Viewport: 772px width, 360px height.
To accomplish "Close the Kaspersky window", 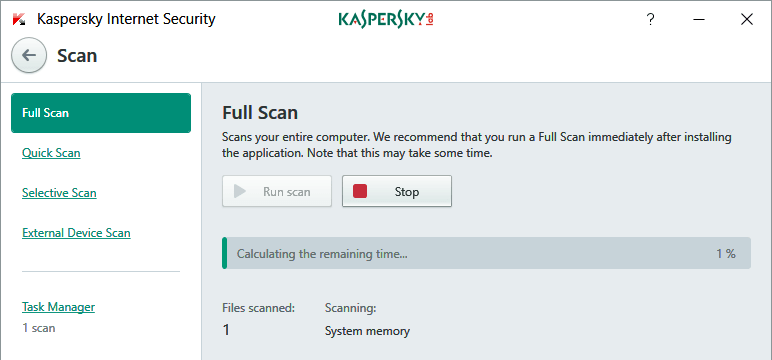I will pos(746,20).
